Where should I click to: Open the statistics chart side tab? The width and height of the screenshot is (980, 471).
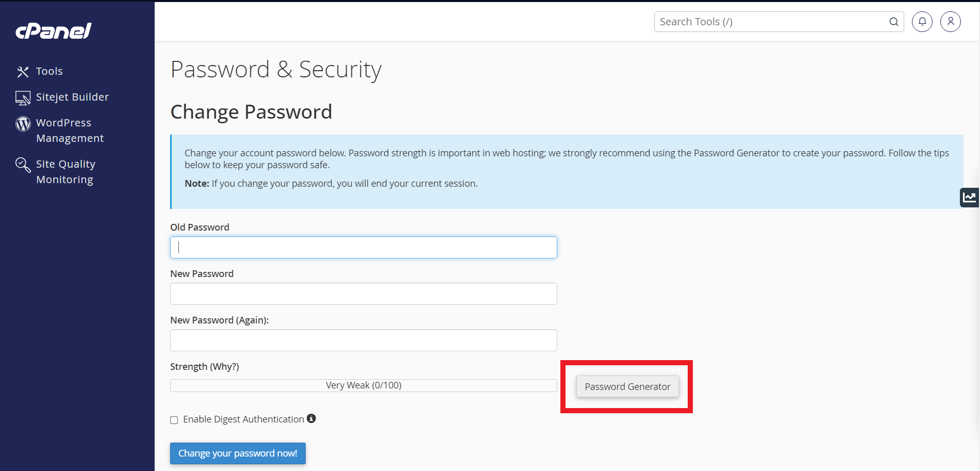(970, 197)
